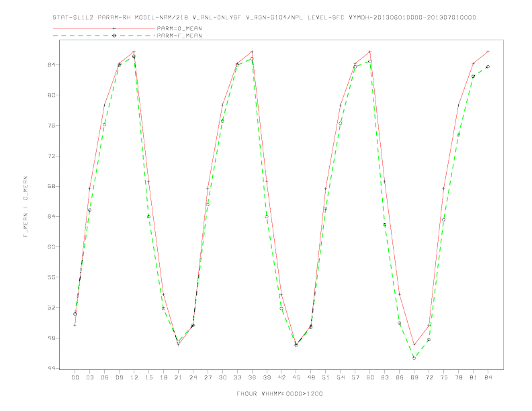
Task: Click the x-axis forecast hour label 51
Action: pos(326,377)
